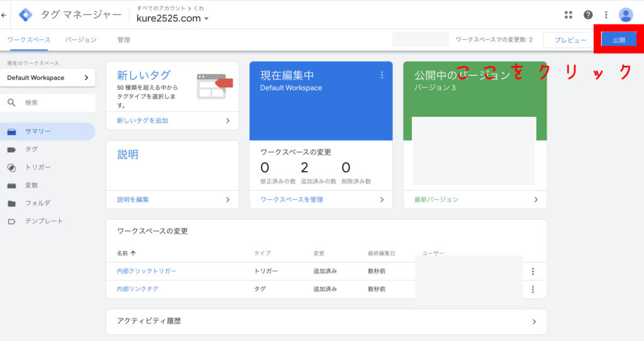Click the トリガー circle icon
The image size is (644, 341).
pos(11,168)
